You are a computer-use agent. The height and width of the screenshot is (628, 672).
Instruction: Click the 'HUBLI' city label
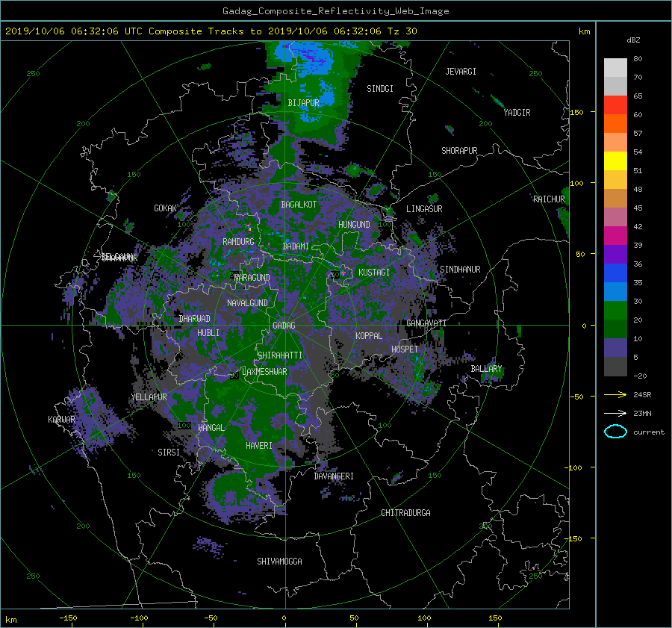[x=208, y=332]
